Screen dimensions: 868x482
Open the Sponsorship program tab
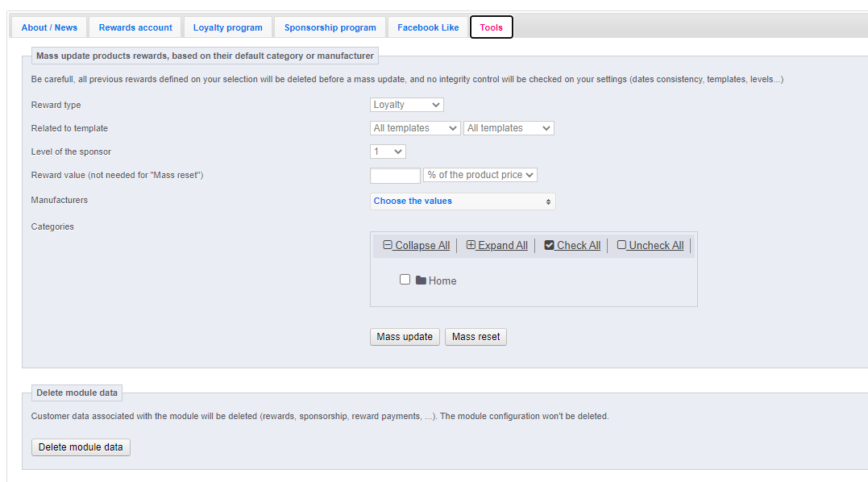coord(330,27)
